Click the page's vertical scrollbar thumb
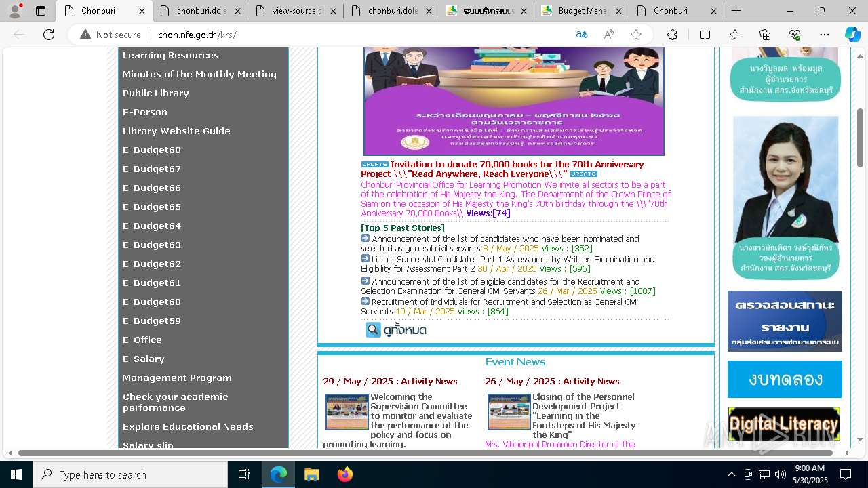 (x=860, y=138)
